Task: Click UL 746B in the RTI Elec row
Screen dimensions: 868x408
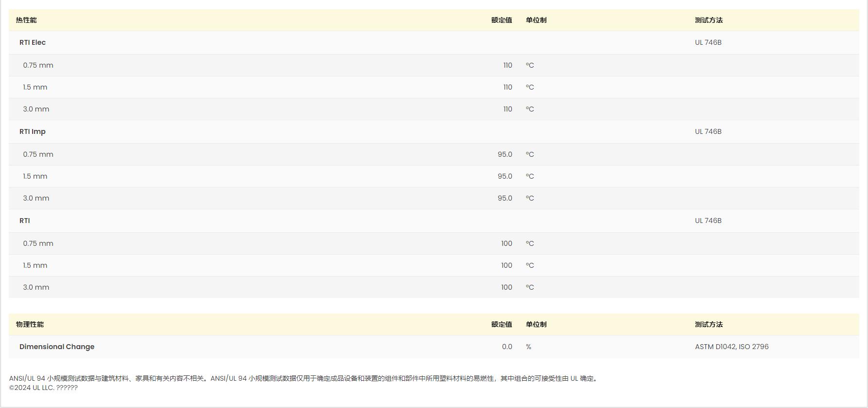Action: 708,42
